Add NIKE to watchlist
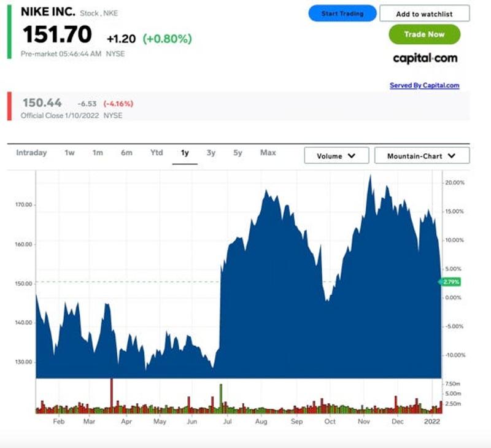This screenshot has width=491, height=448. point(424,14)
